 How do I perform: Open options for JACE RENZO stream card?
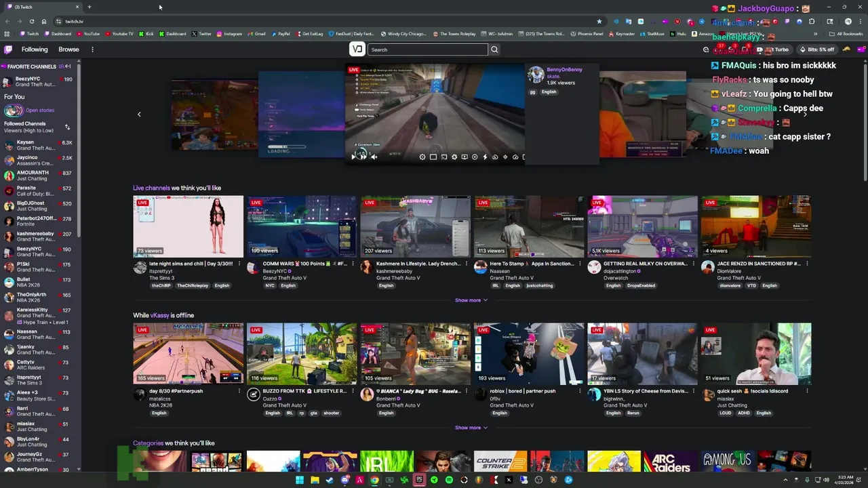[x=807, y=264]
